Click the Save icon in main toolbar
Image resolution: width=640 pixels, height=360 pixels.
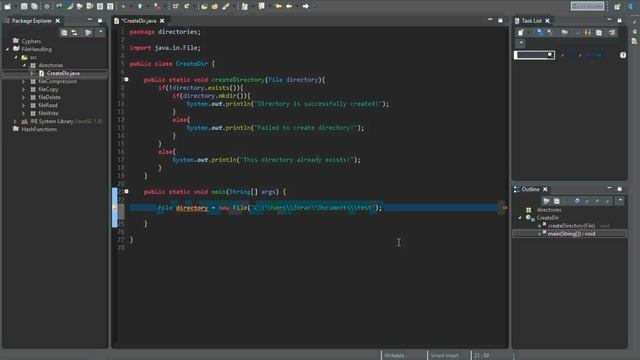pos(24,6)
